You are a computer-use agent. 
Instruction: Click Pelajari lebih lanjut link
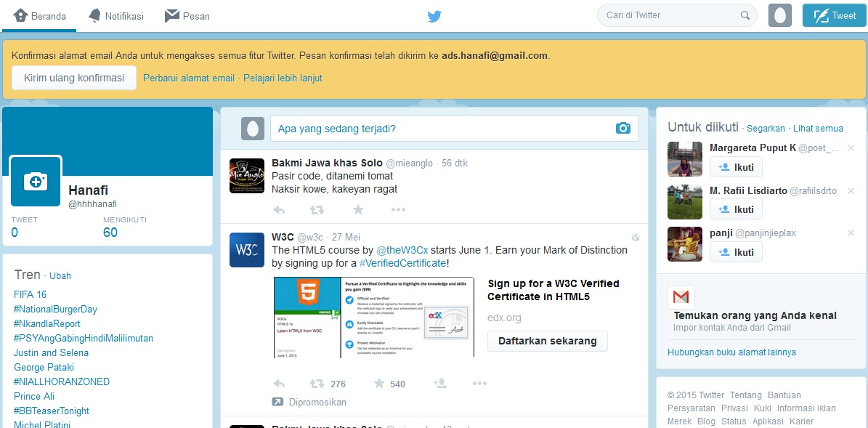[283, 78]
